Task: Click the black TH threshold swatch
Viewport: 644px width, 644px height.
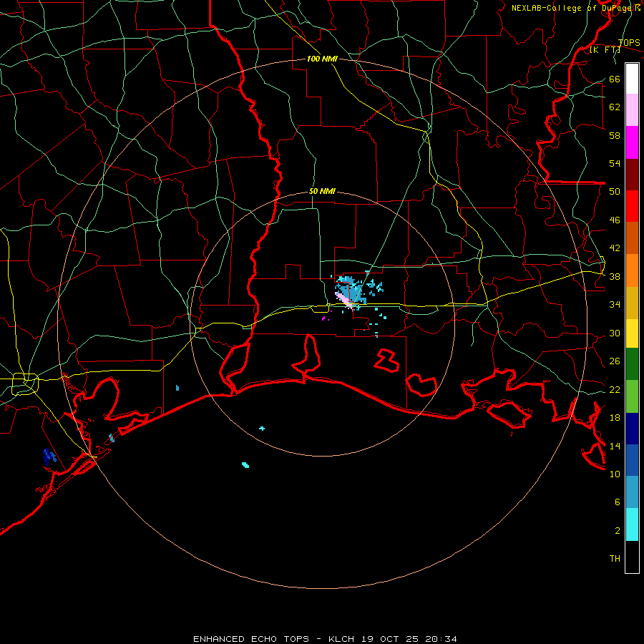Action: (x=632, y=557)
